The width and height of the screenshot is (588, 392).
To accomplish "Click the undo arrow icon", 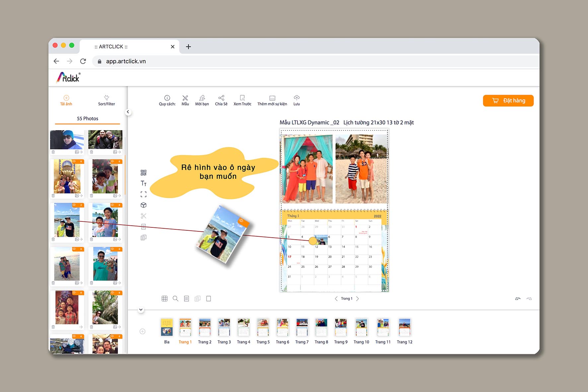I will click(x=518, y=299).
